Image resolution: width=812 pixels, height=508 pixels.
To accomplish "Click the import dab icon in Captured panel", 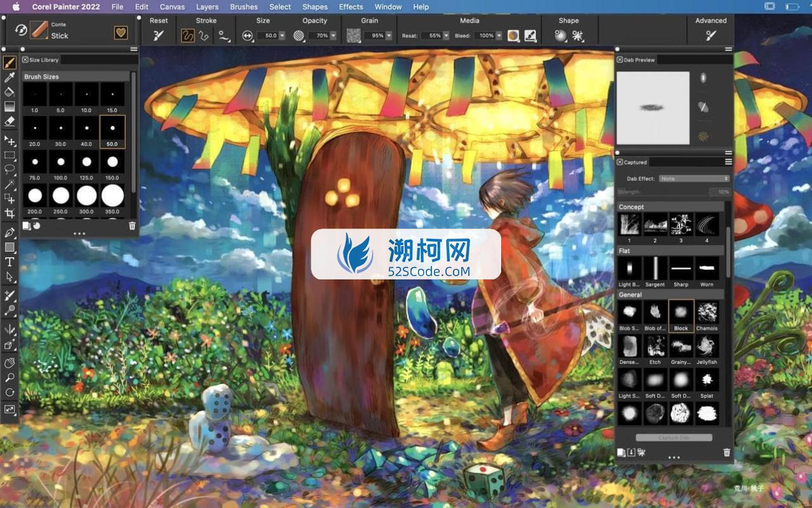I will pos(631,453).
